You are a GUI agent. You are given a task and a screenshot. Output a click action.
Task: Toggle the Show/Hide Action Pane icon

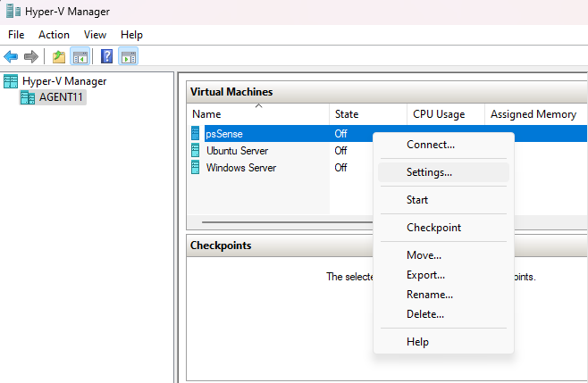pyautogui.click(x=128, y=57)
